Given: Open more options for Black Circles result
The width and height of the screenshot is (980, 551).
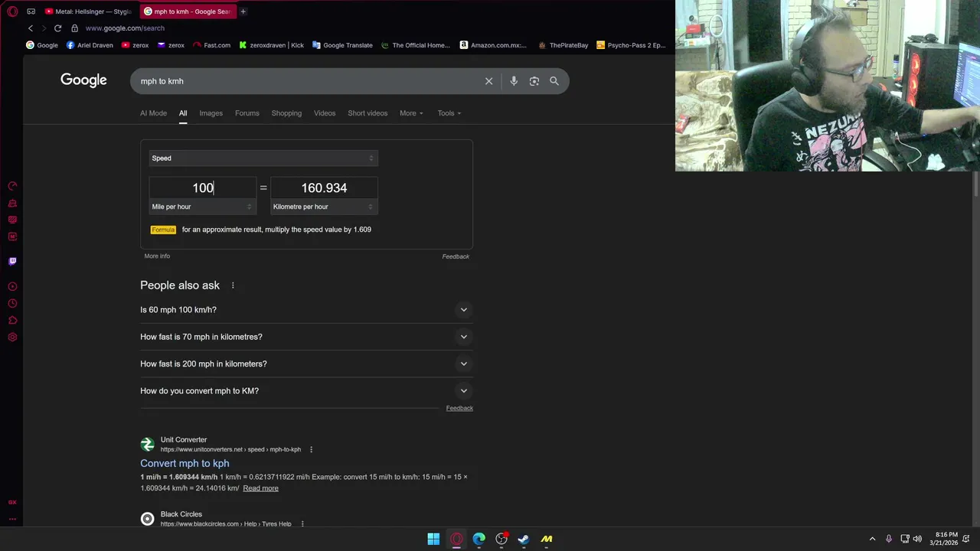Looking at the screenshot, I should [x=302, y=524].
